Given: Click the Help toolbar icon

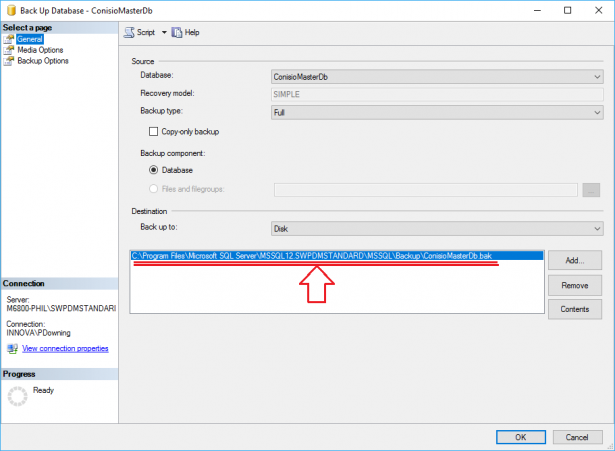Looking at the screenshot, I should click(177, 33).
